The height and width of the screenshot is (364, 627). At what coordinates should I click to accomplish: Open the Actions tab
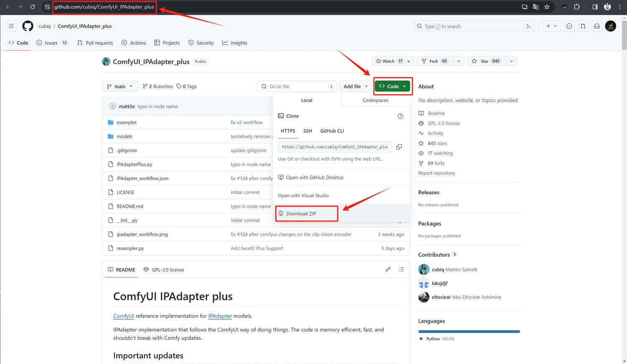point(134,43)
